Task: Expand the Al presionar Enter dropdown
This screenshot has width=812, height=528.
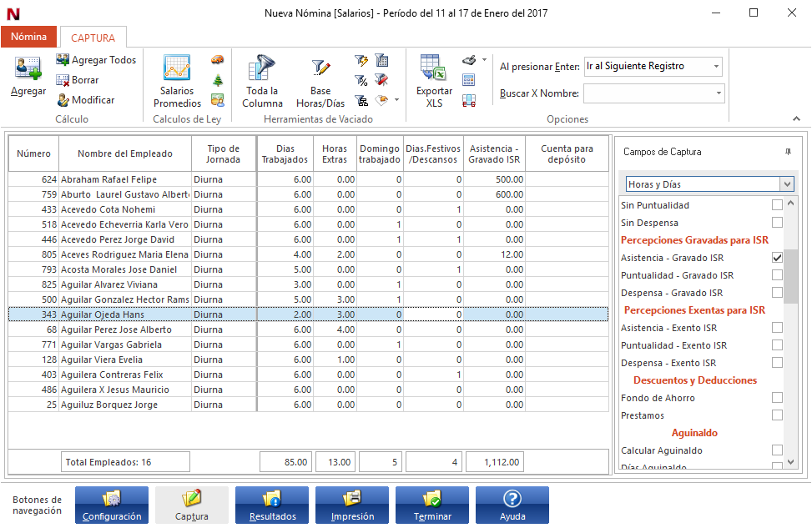Action: [x=716, y=67]
